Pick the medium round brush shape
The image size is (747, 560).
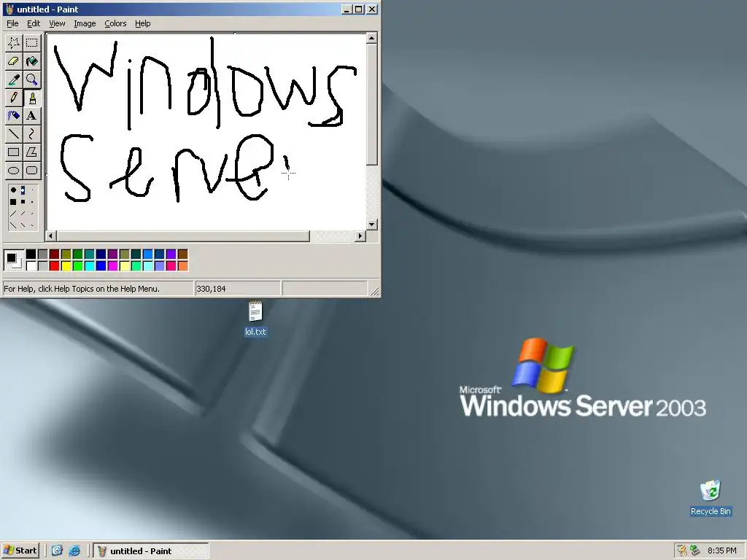point(23,190)
